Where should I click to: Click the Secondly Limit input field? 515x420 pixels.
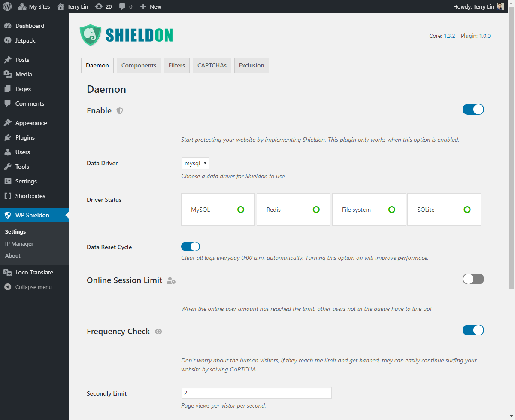(x=257, y=393)
